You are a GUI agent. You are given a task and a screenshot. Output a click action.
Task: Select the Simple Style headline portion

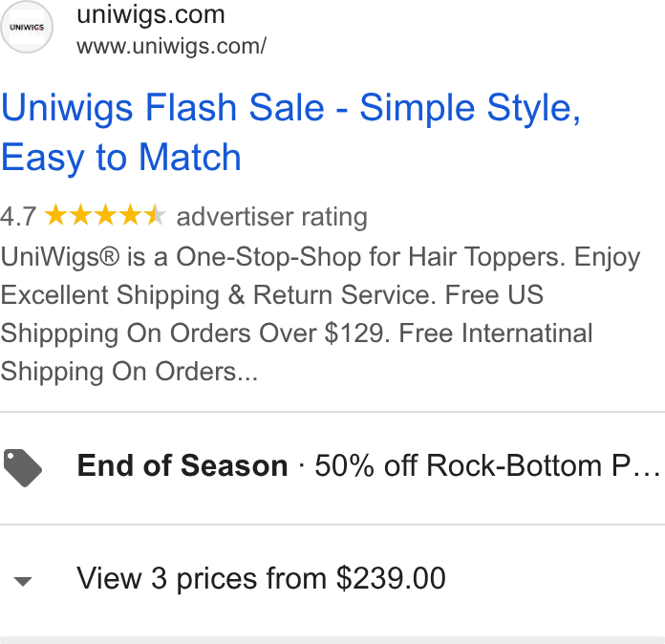tap(470, 108)
